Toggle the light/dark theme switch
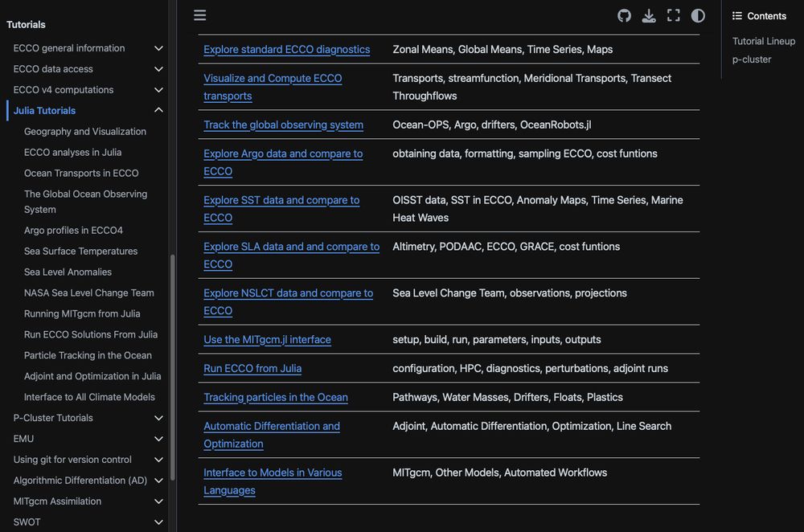 tap(698, 15)
